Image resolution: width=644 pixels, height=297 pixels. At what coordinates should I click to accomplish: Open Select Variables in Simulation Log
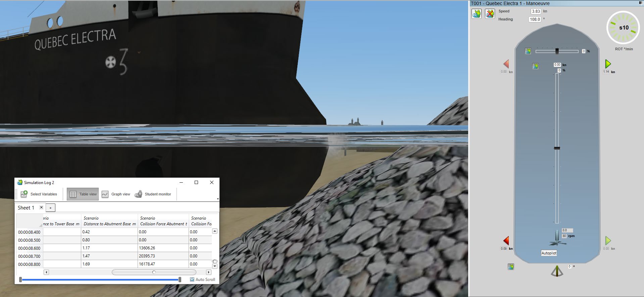pyautogui.click(x=39, y=194)
